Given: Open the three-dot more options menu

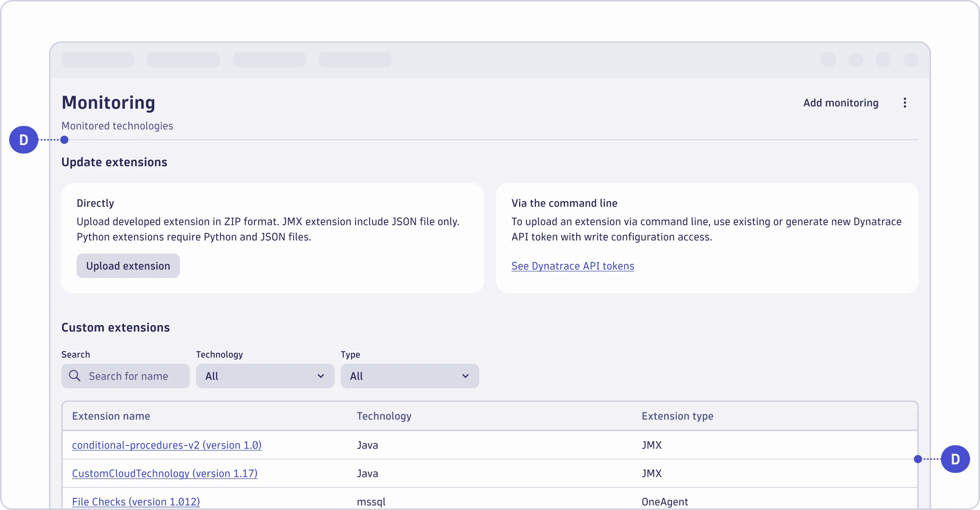Looking at the screenshot, I should click(x=905, y=103).
